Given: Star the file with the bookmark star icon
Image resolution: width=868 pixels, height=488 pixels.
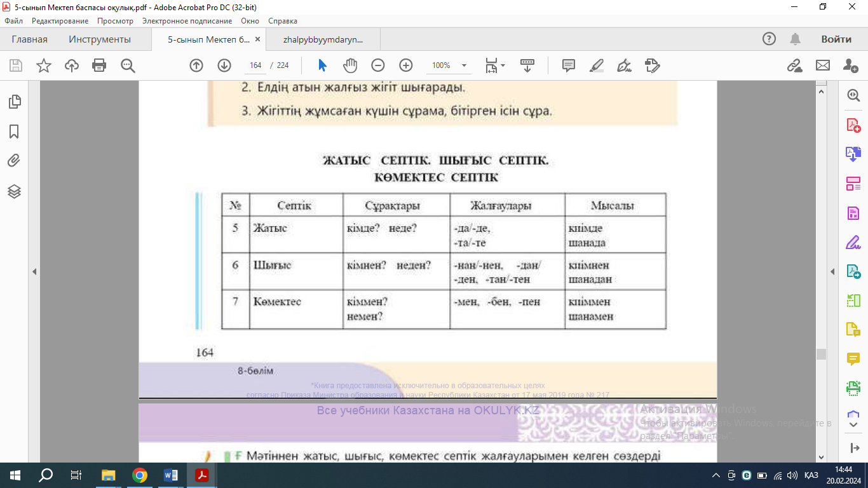Looking at the screenshot, I should [x=44, y=65].
